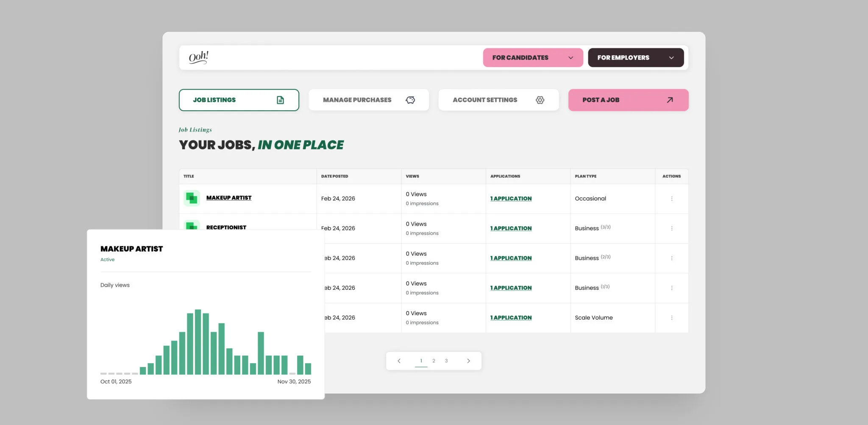The width and height of the screenshot is (868, 425).
Task: Open actions menu for Scale Volume row
Action: (x=672, y=318)
